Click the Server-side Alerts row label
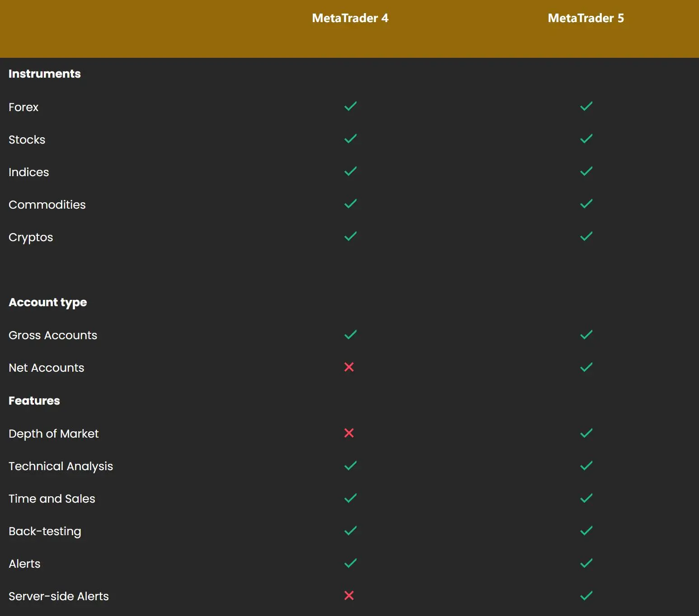The height and width of the screenshot is (616, 699). pyautogui.click(x=59, y=596)
